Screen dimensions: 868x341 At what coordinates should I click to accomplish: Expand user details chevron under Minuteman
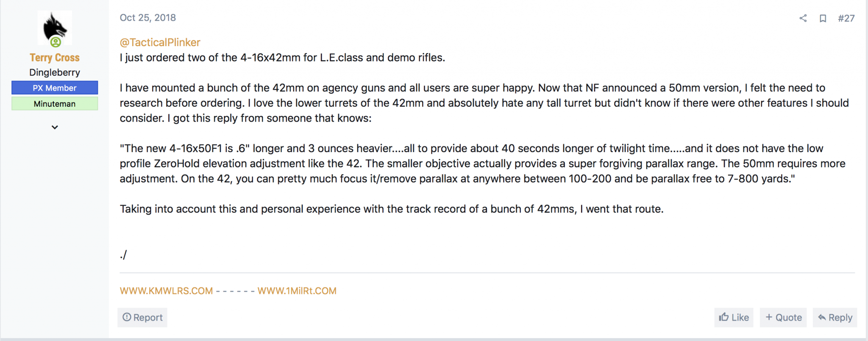pos(55,127)
